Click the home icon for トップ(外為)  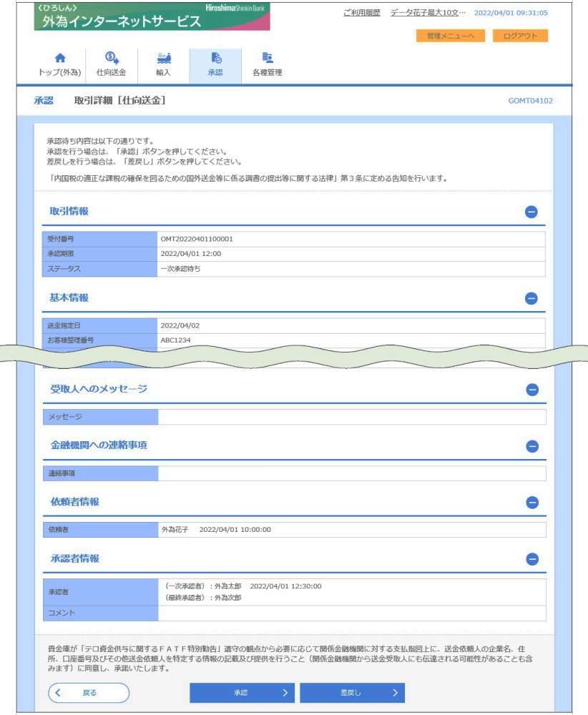60,58
